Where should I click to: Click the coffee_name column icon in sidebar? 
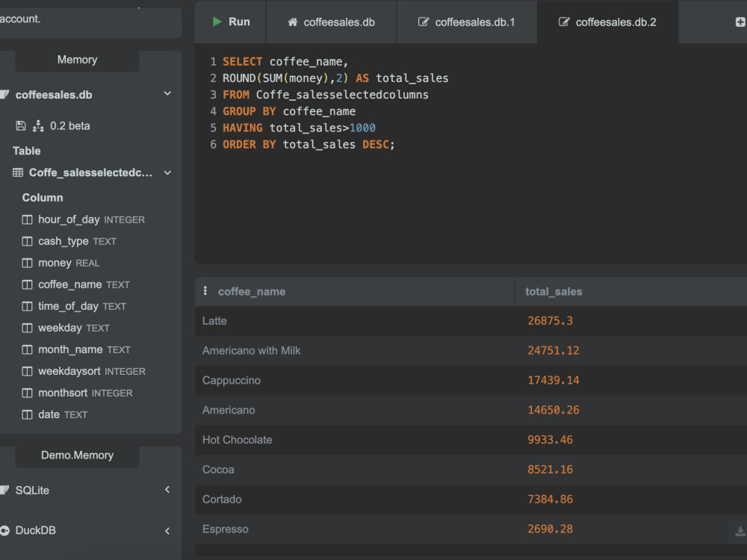point(27,284)
